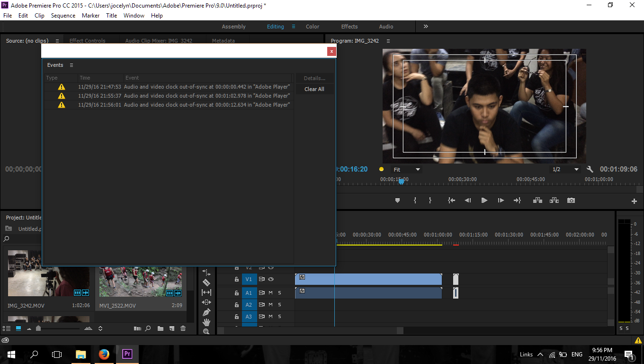Solo audio track A1

[x=279, y=292]
